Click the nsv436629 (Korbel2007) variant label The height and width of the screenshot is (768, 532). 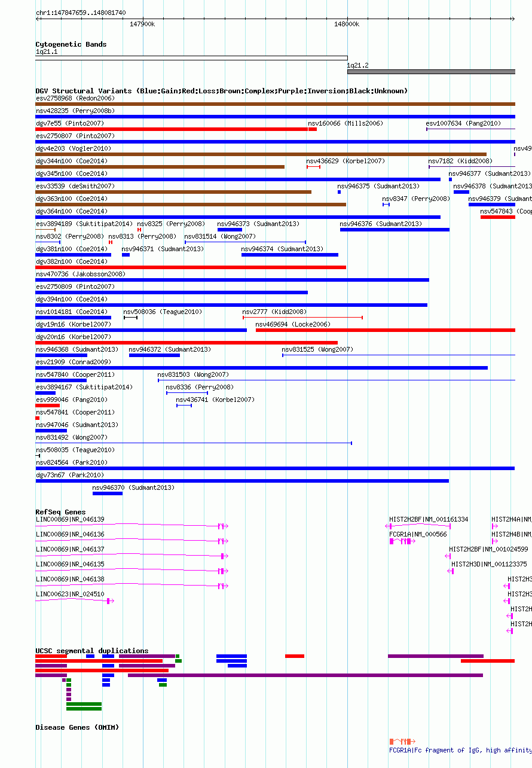347,161
